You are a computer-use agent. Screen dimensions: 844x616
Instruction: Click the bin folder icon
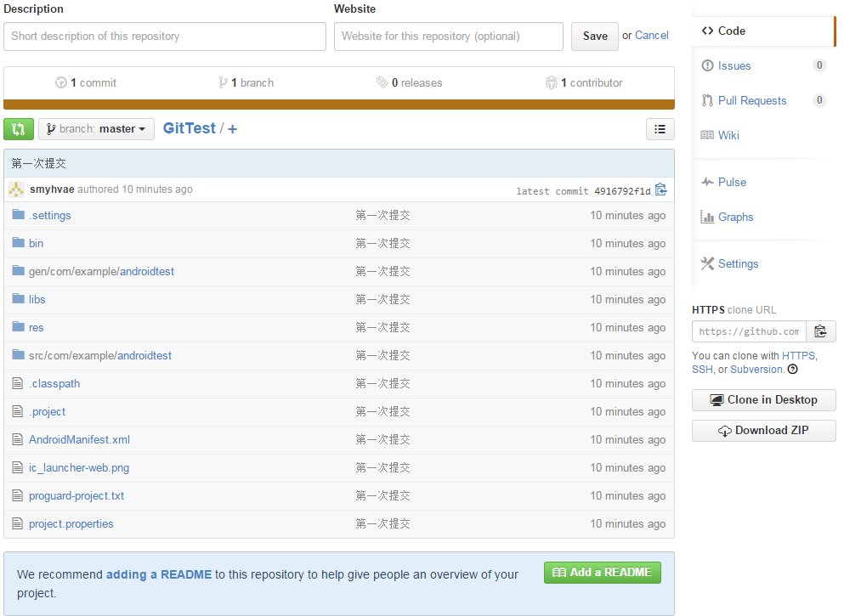click(x=19, y=243)
